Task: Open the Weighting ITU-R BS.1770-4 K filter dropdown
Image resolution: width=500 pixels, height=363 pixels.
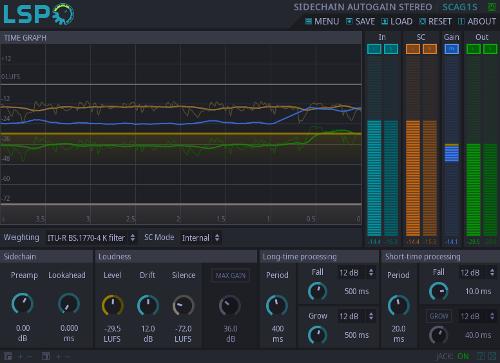Action: 91,238
